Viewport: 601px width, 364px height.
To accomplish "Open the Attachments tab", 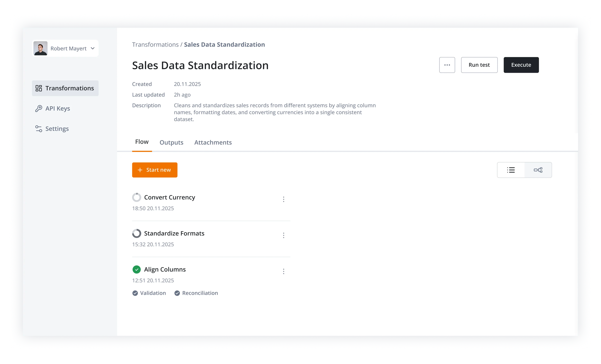I will pyautogui.click(x=213, y=142).
